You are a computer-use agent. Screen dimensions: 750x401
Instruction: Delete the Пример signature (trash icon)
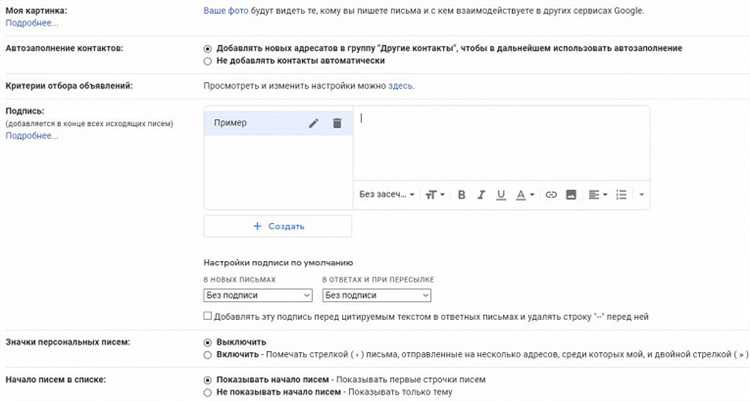[x=337, y=123]
